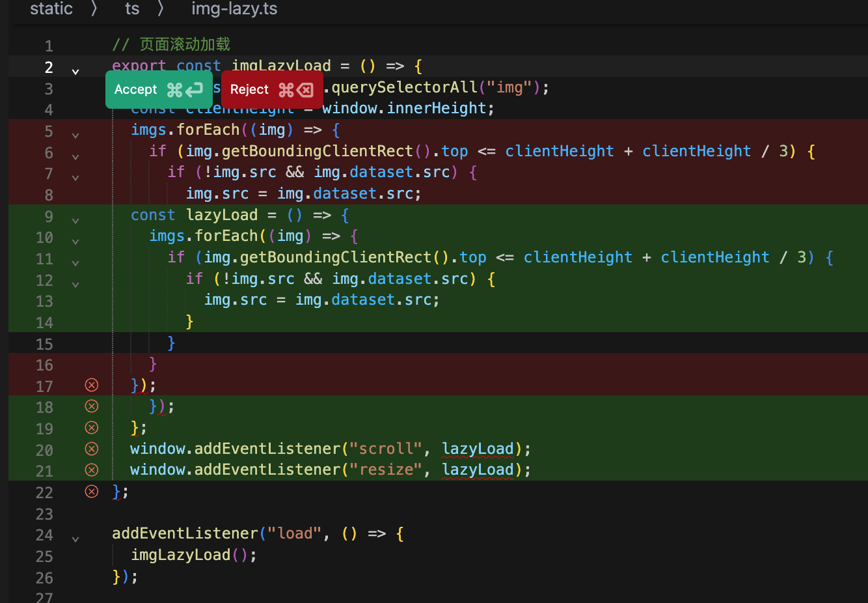Reject the suggested code change
Viewport: 868px width, 603px height.
pos(272,90)
